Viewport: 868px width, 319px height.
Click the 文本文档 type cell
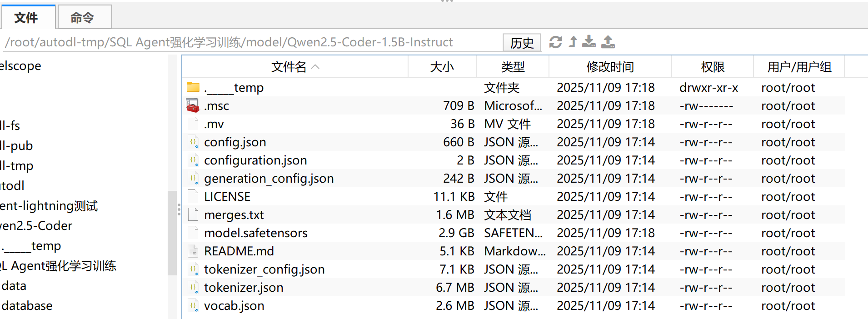[x=507, y=214]
